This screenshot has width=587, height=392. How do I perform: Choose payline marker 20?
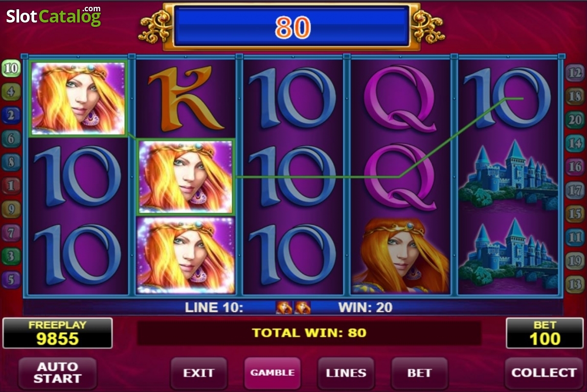coord(575,120)
